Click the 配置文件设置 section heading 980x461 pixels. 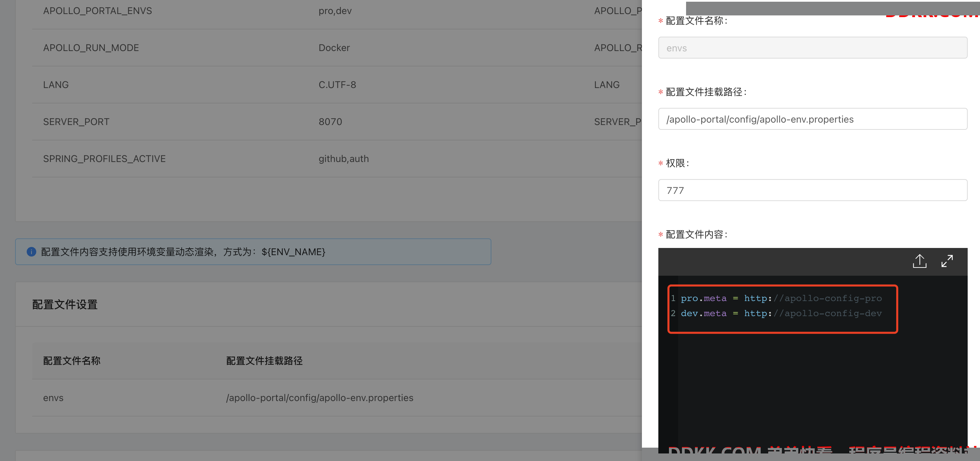[65, 304]
